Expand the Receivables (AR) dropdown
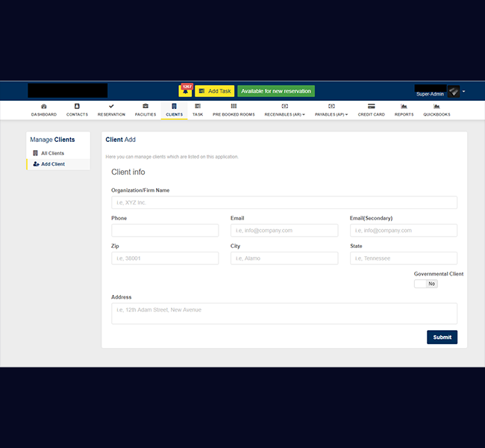The height and width of the screenshot is (448, 485). tap(284, 114)
